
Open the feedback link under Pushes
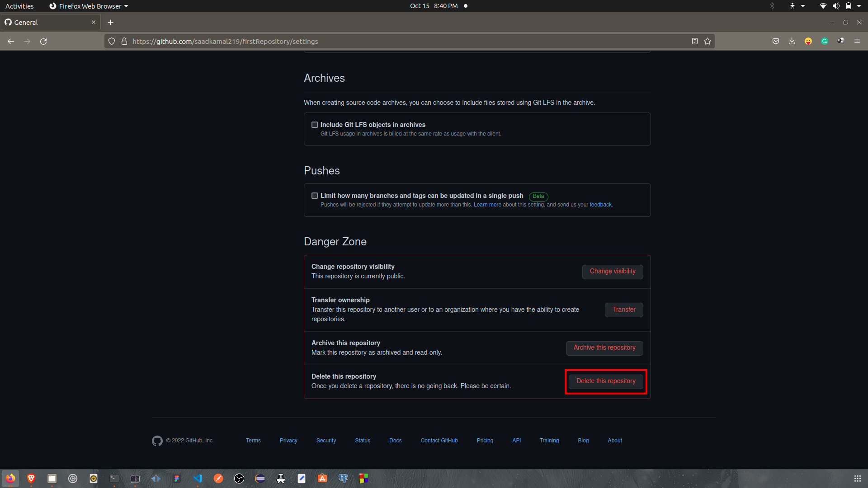point(600,205)
